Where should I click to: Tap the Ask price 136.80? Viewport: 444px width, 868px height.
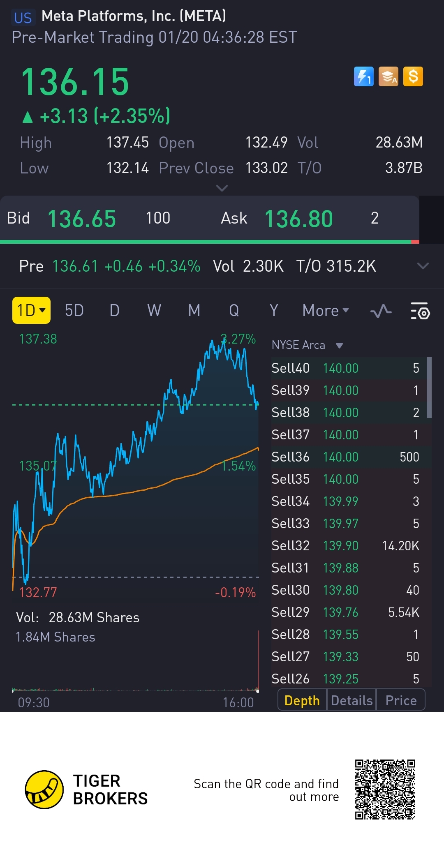pyautogui.click(x=298, y=219)
